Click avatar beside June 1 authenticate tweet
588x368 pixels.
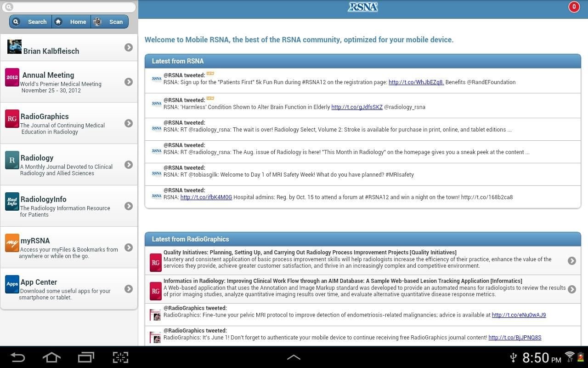click(156, 338)
